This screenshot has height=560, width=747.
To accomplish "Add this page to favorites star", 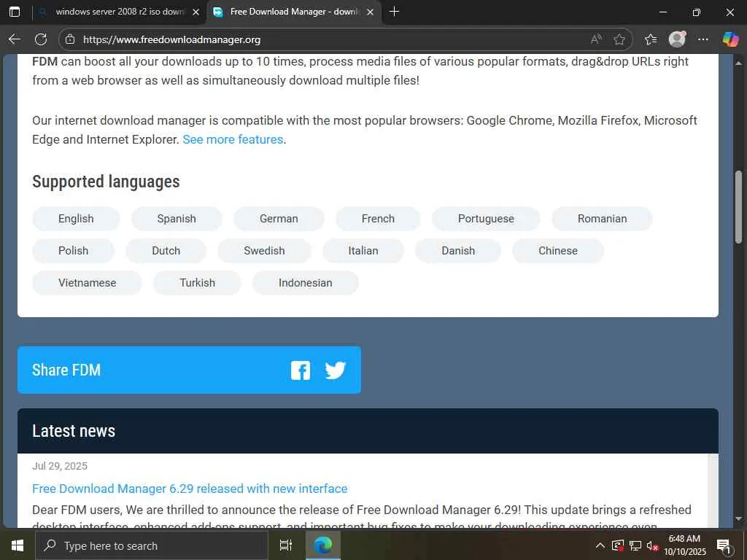I will click(x=619, y=39).
